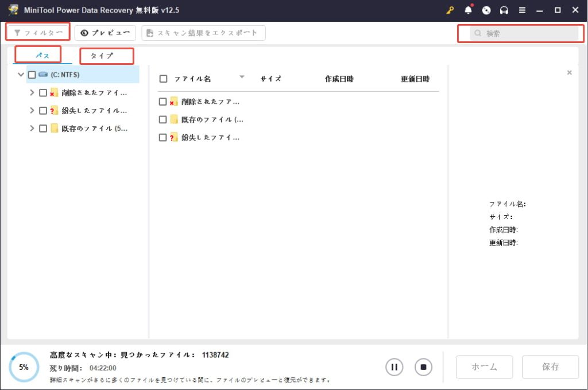The width and height of the screenshot is (588, 390).
Task: Check 紛失したファイ… row in file list
Action: pos(163,138)
